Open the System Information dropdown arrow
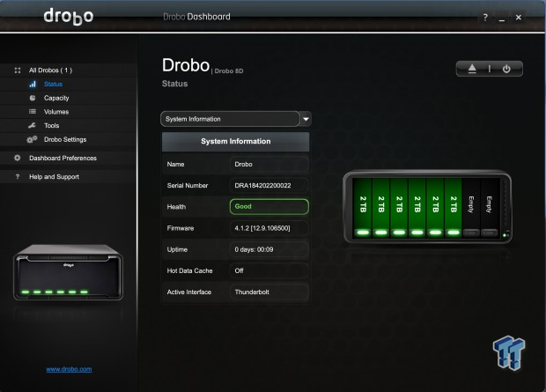546x392 pixels. click(306, 119)
